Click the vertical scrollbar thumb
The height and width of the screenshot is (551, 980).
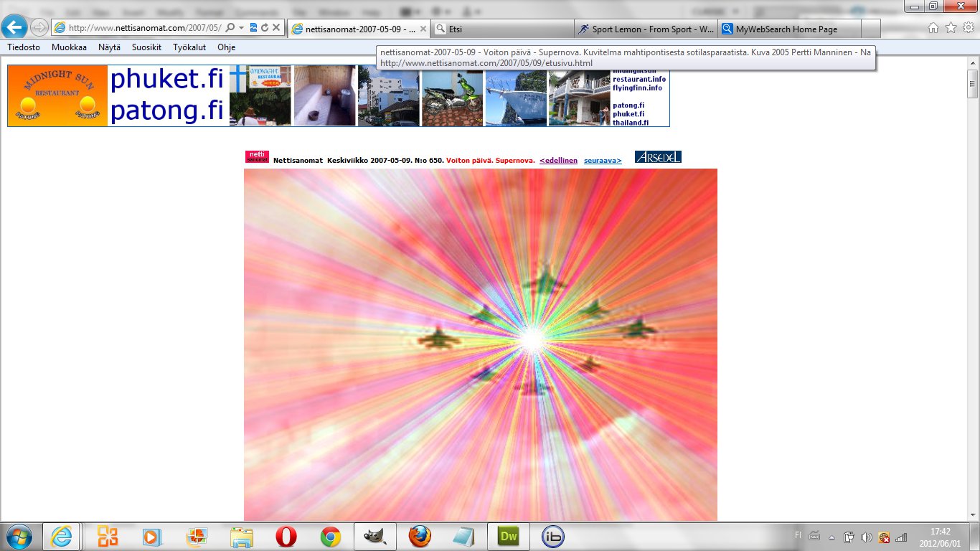click(x=972, y=84)
